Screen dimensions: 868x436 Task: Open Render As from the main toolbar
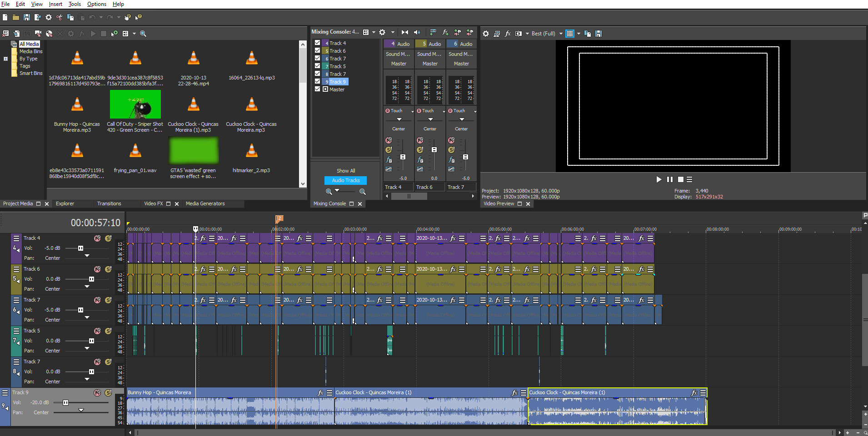click(38, 17)
